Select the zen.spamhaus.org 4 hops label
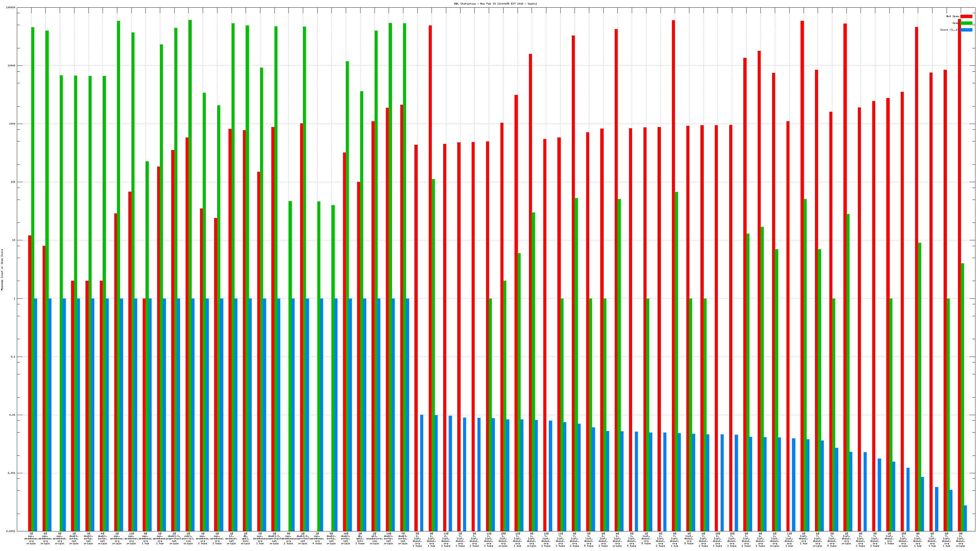This screenshot has height=551, width=980. pyautogui.click(x=317, y=538)
